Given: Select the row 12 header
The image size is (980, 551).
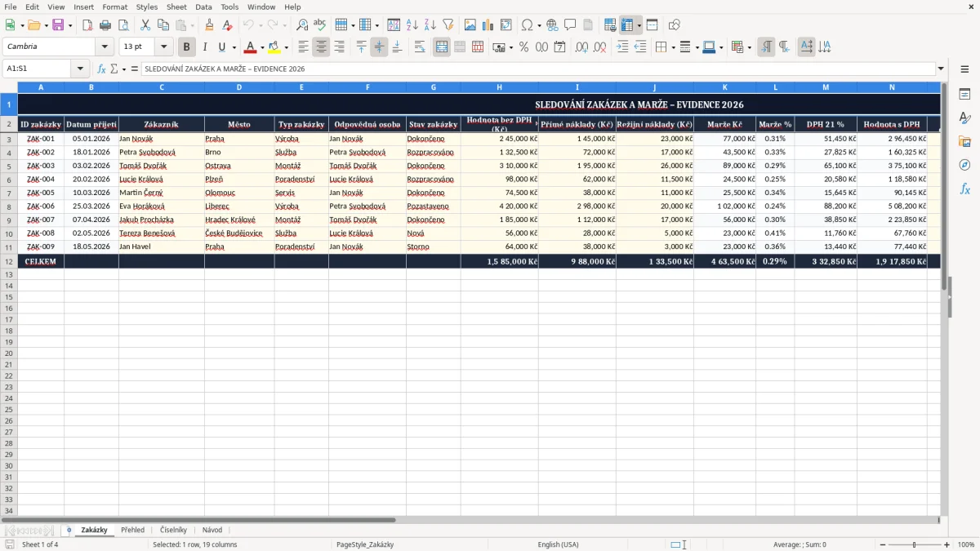Looking at the screenshot, I should pyautogui.click(x=8, y=261).
